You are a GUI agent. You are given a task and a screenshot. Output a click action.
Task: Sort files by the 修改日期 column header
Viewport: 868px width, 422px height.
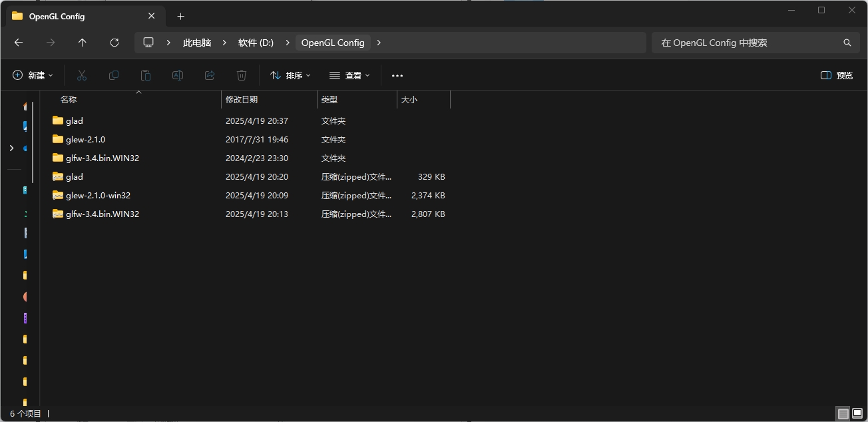coord(242,99)
